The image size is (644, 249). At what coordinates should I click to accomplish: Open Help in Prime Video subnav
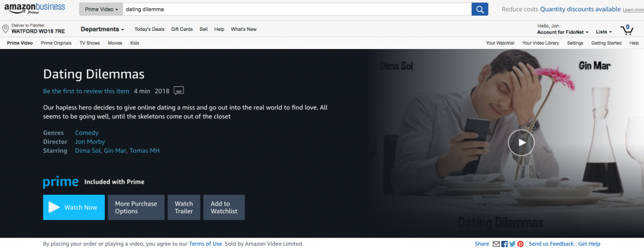click(634, 43)
